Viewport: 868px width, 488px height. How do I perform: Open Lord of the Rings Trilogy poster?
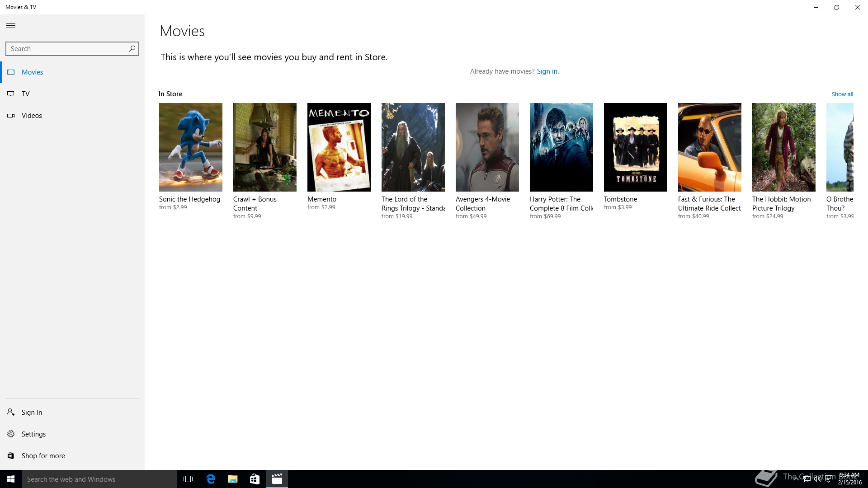coord(413,147)
